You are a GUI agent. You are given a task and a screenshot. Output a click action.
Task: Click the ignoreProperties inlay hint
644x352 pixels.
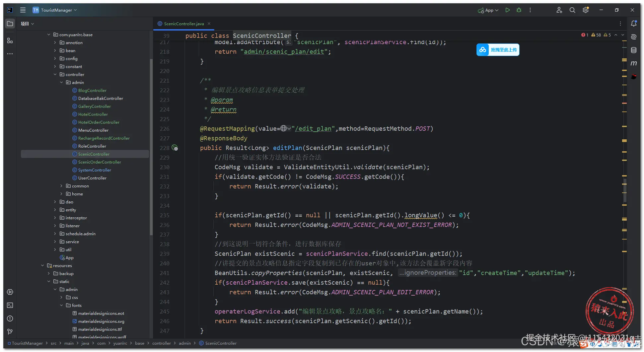pyautogui.click(x=428, y=273)
